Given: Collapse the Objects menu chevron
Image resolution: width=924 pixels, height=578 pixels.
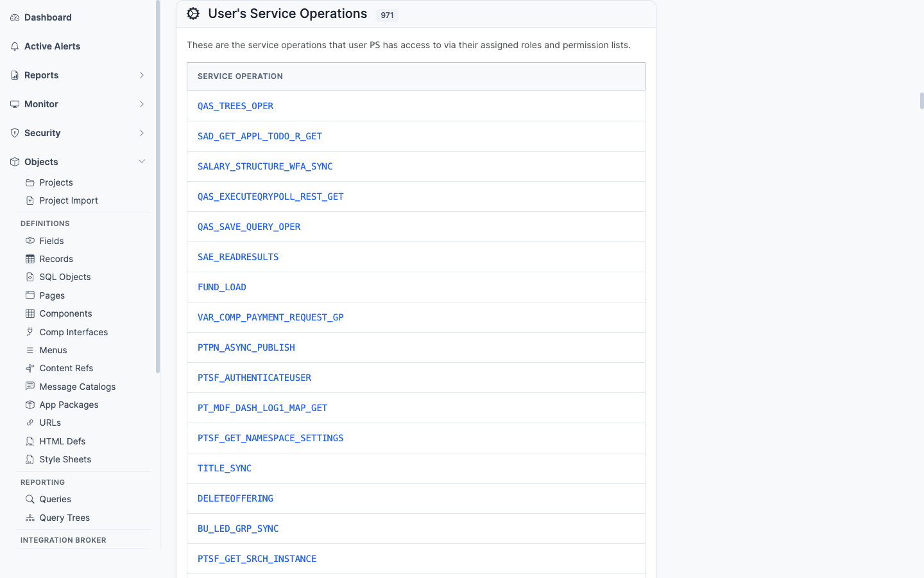Looking at the screenshot, I should pos(142,162).
